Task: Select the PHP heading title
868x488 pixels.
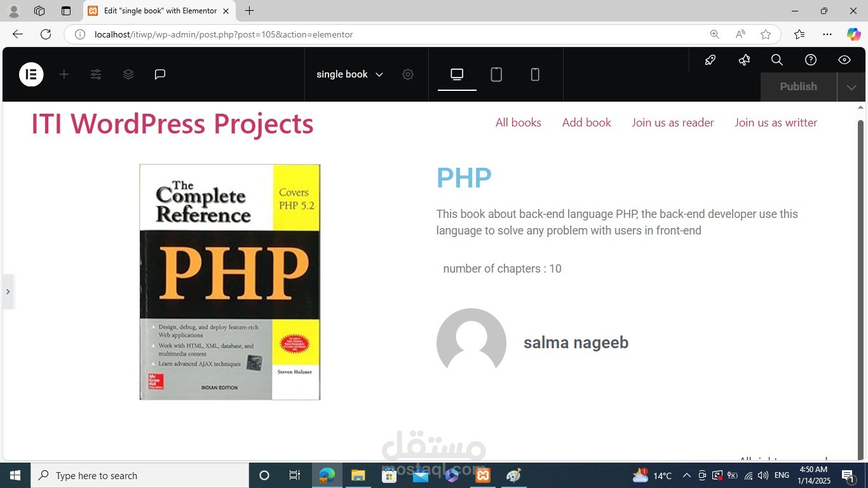Action: 464,178
